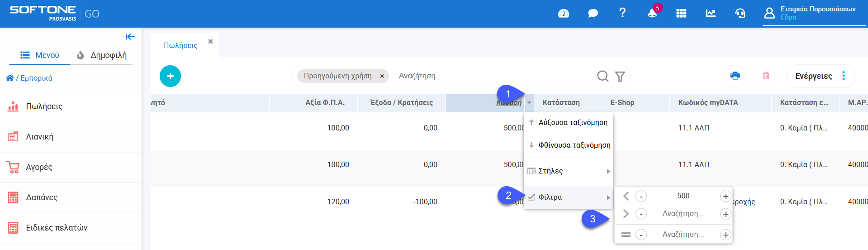Click the round add new record button

170,76
